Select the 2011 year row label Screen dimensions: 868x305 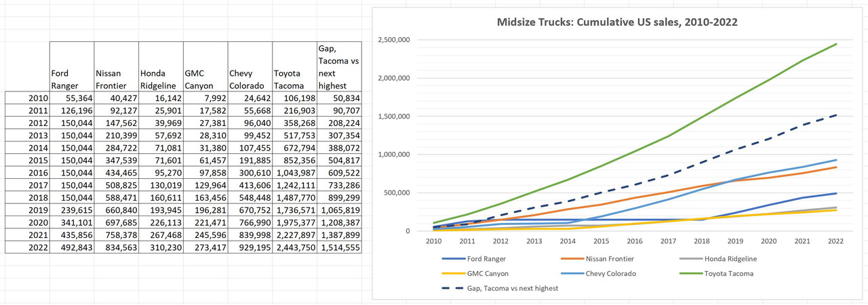[26, 110]
